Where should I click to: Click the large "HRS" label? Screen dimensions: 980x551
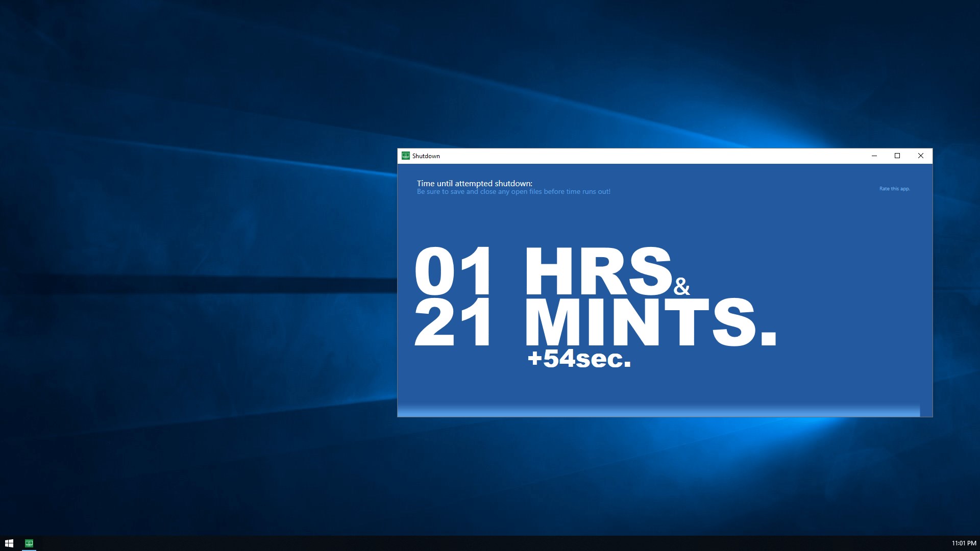click(x=598, y=271)
